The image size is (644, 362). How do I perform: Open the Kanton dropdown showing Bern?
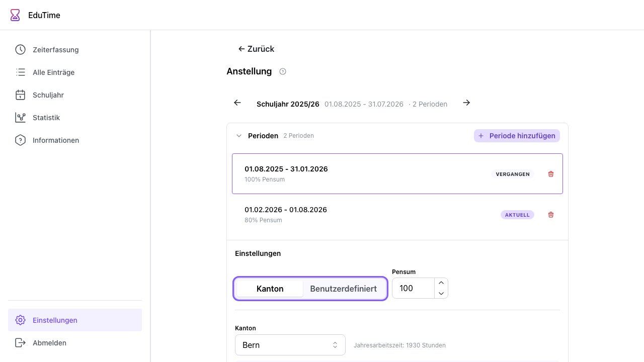click(290, 345)
